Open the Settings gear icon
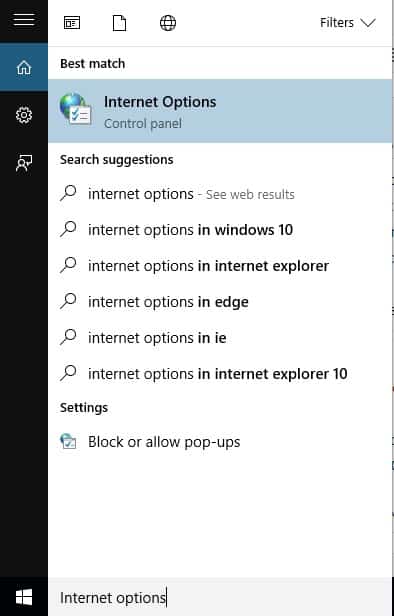This screenshot has width=394, height=616. click(x=24, y=115)
